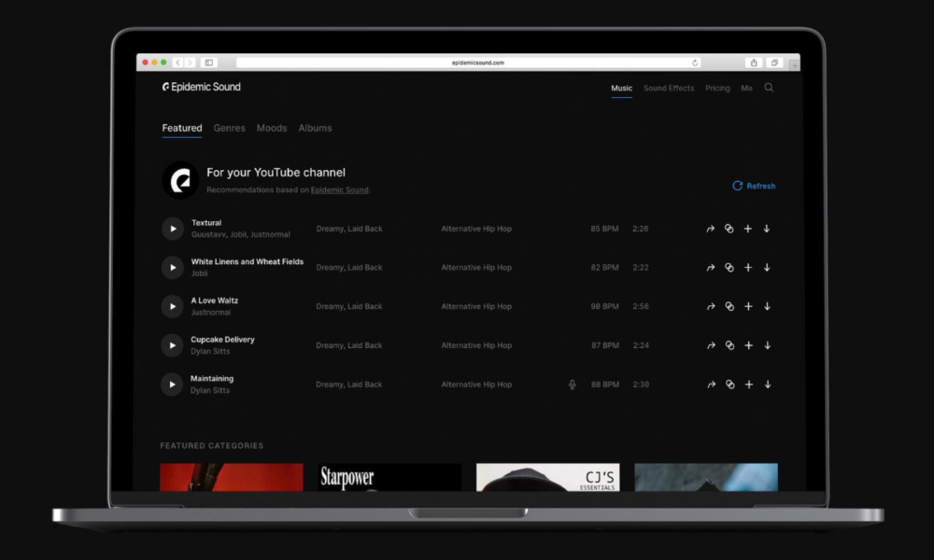934x560 pixels.
Task: Share White Linens and Wheat Fields
Action: pyautogui.click(x=711, y=267)
